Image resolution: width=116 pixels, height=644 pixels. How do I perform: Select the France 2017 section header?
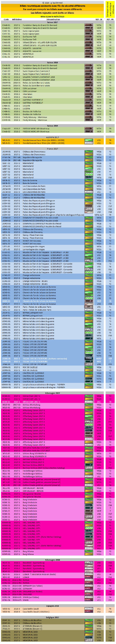coord(52,149)
